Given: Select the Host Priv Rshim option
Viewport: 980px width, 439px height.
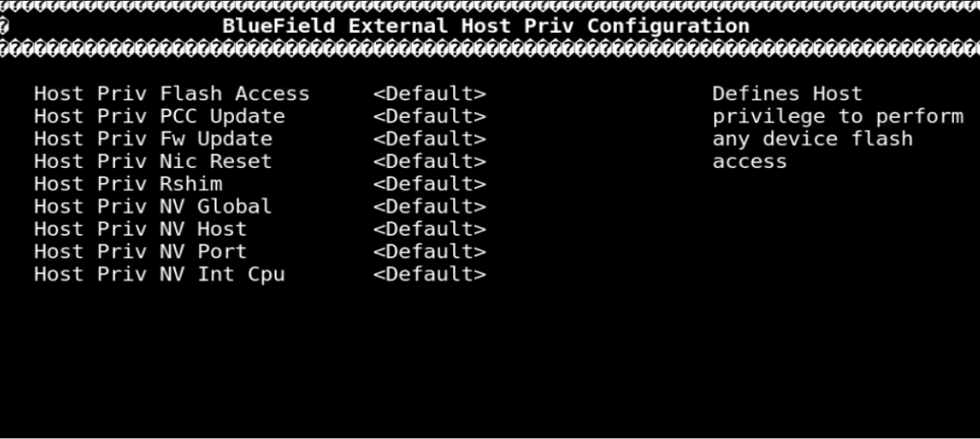Looking at the screenshot, I should tap(127, 184).
